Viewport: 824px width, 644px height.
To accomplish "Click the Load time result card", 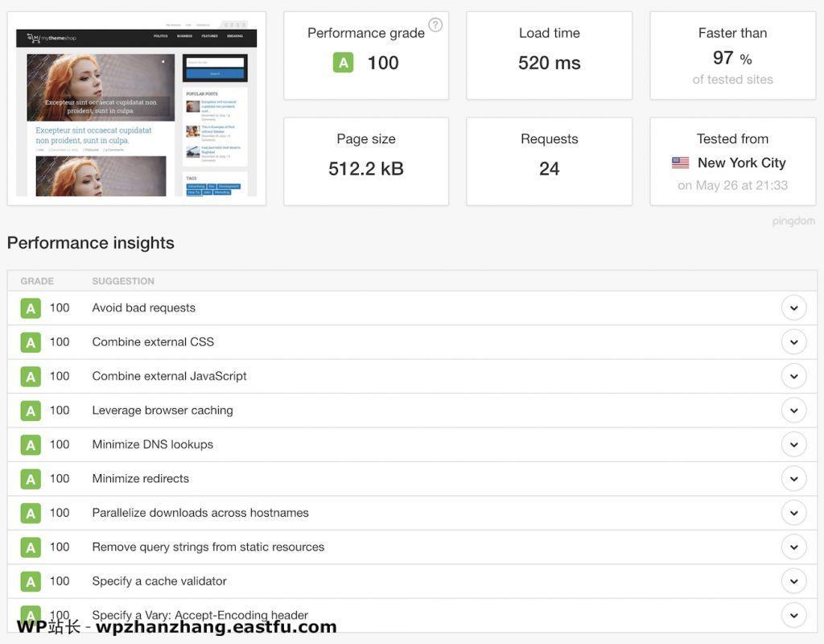I will (549, 55).
